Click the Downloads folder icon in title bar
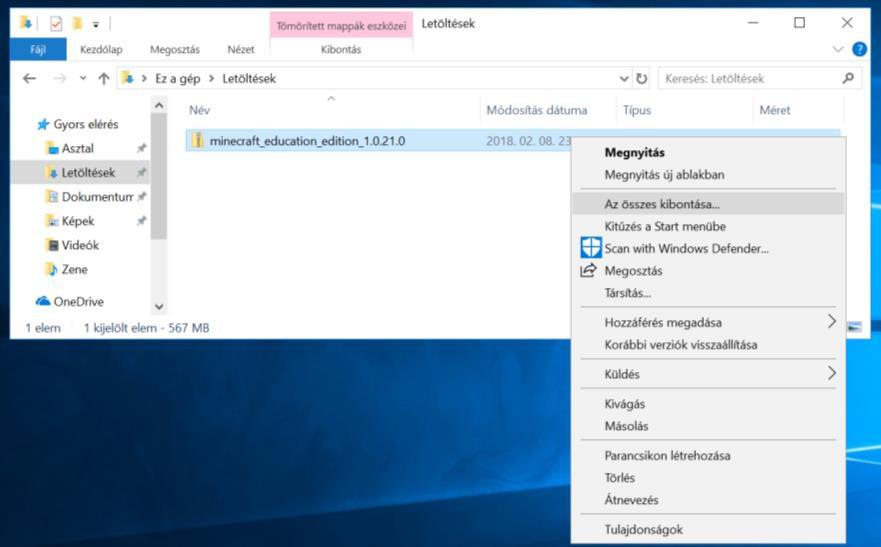This screenshot has height=547, width=881. point(25,23)
